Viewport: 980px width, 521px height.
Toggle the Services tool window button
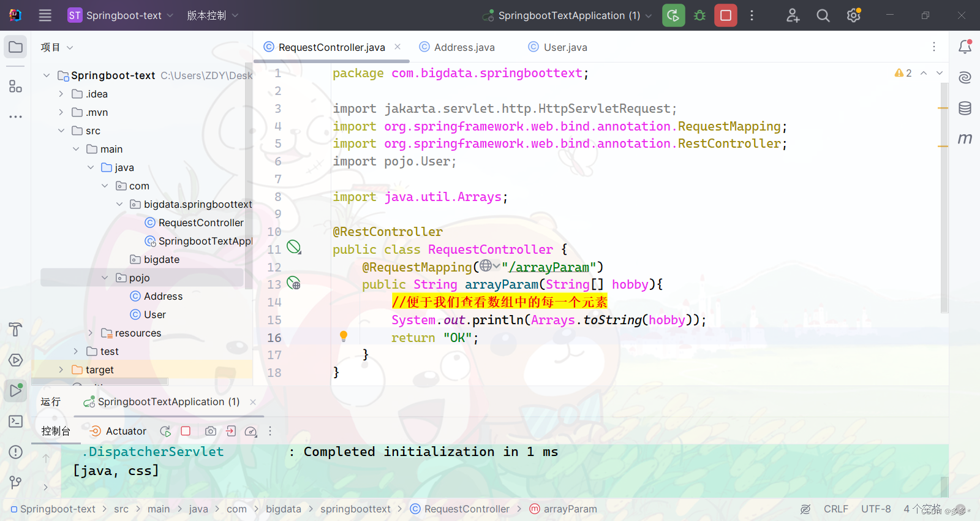(16, 360)
